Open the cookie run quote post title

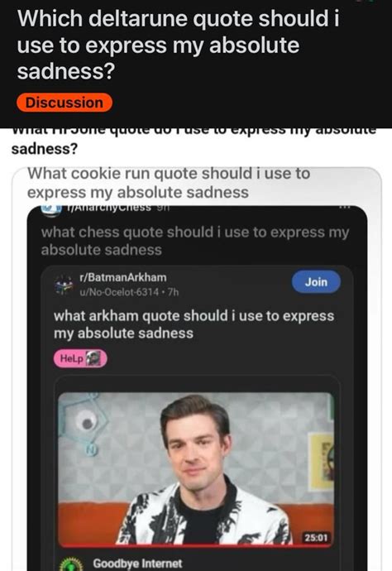pyautogui.click(x=169, y=183)
